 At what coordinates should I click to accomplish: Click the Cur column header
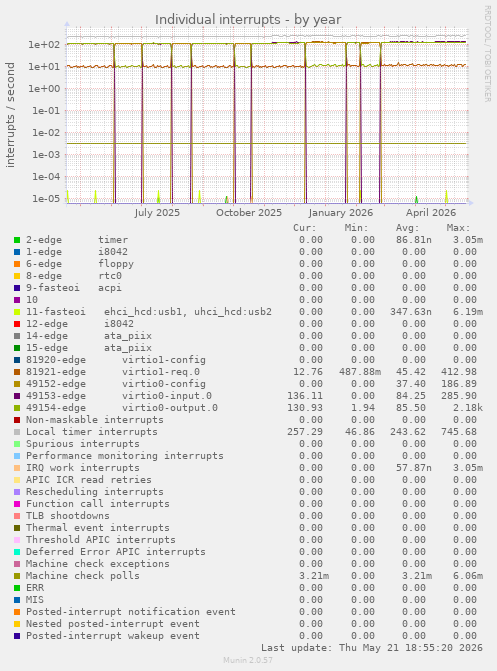coord(304,228)
